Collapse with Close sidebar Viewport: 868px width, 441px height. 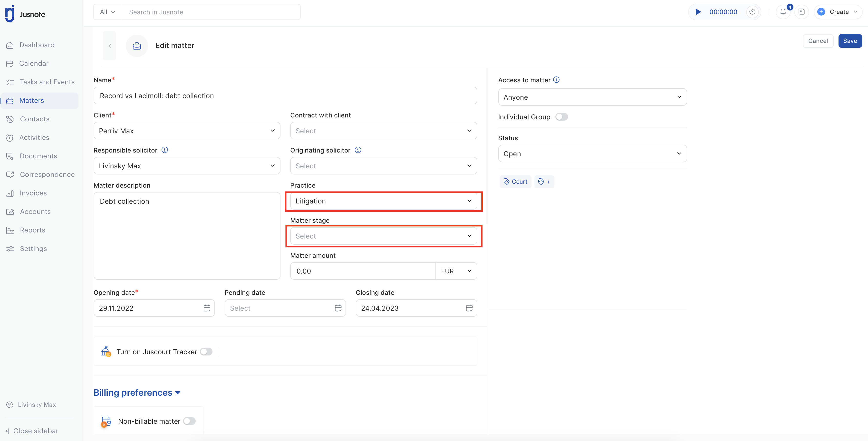tap(32, 431)
